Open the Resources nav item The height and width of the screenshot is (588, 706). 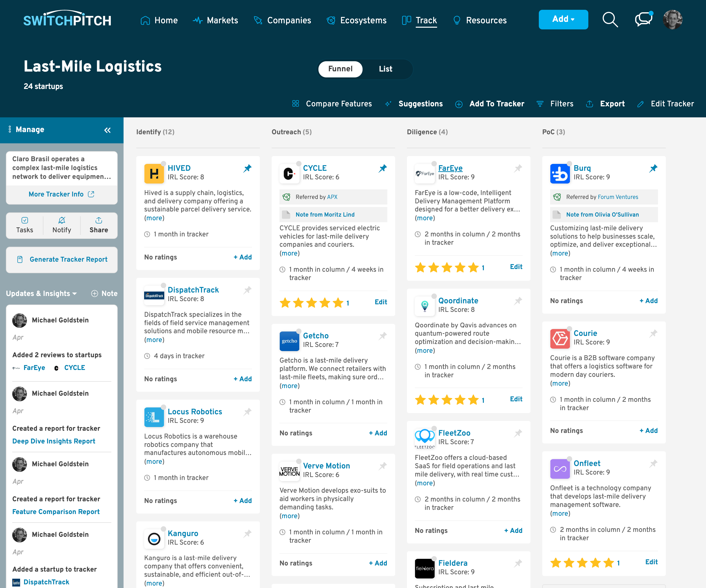pos(480,20)
